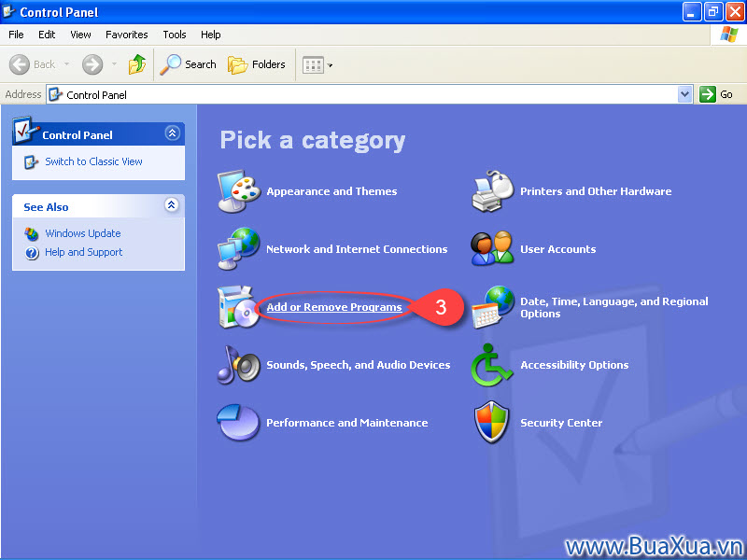
Task: Click Sounds, Speech, and Audio Devices link
Action: point(359,365)
